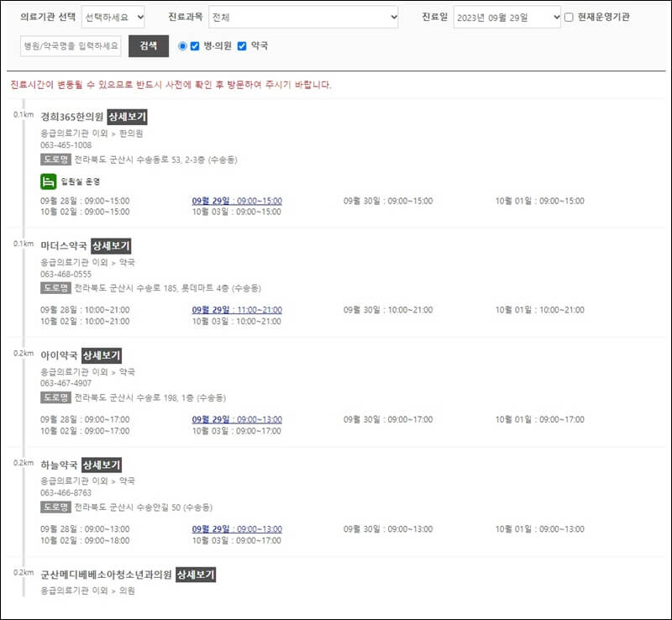
Task: Click the 경희365한의원 clinic name
Action: point(72,117)
